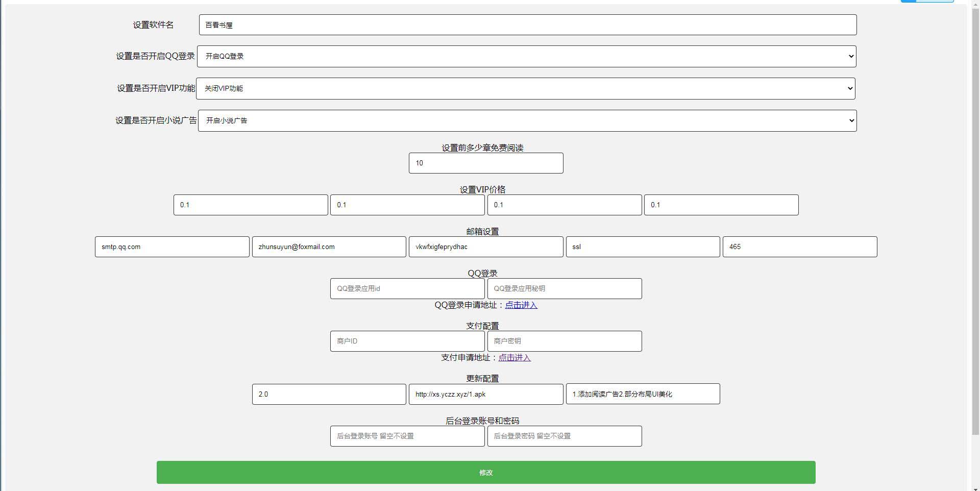
Task: Click the first VIP price field
Action: click(250, 205)
